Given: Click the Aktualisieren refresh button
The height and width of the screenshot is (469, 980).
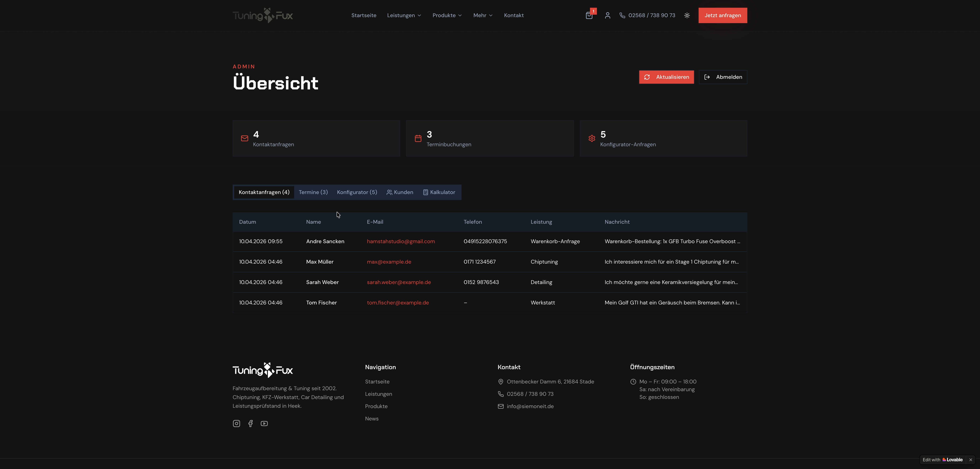Looking at the screenshot, I should 666,77.
